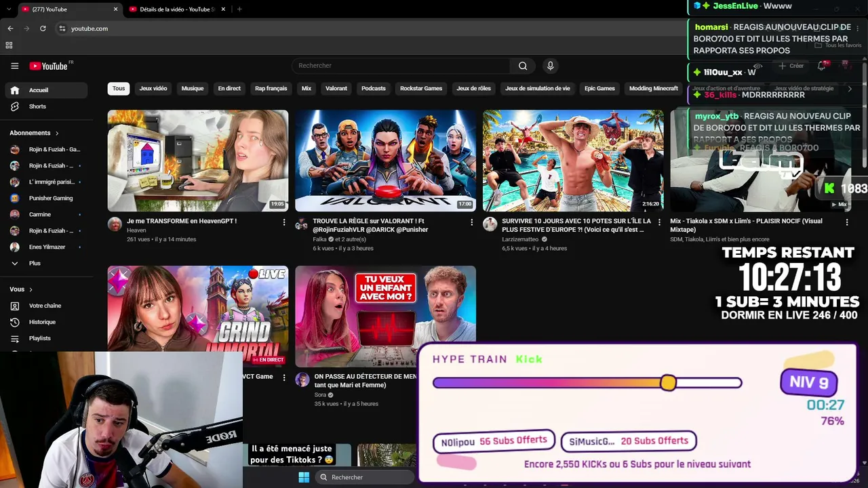Select the Modding Minecraft filter chip

[654, 89]
